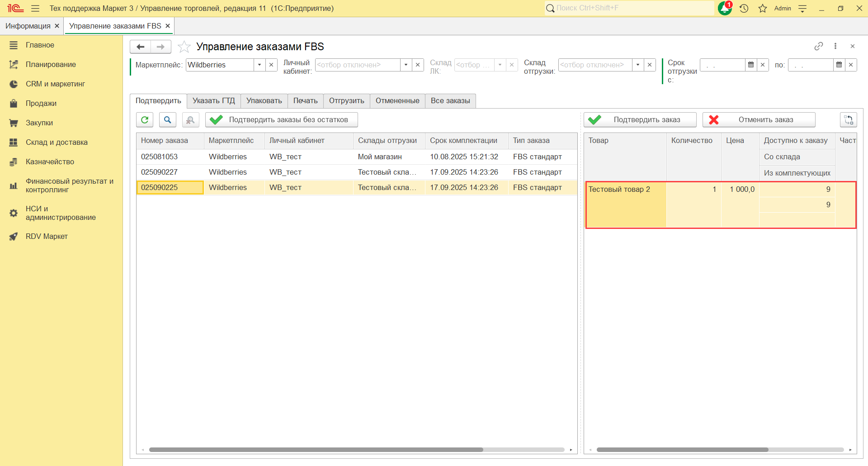Viewport: 868px width, 466px height.
Task: Open history clock icon in title bar
Action: pyautogui.click(x=744, y=8)
